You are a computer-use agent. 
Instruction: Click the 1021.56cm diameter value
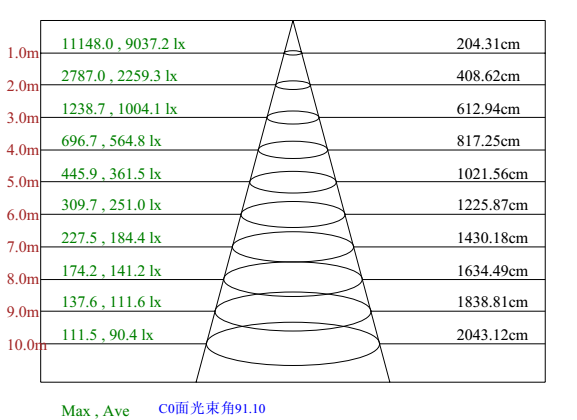tap(492, 174)
